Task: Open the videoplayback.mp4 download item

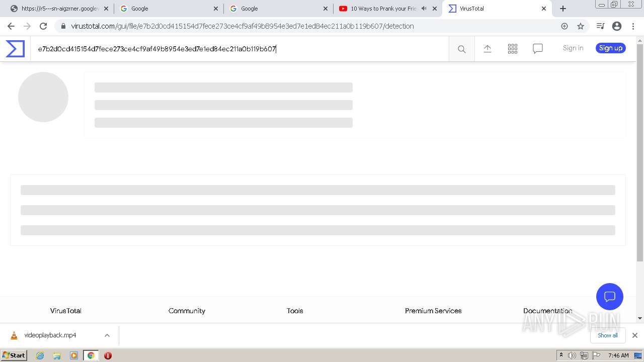Action: point(50,335)
